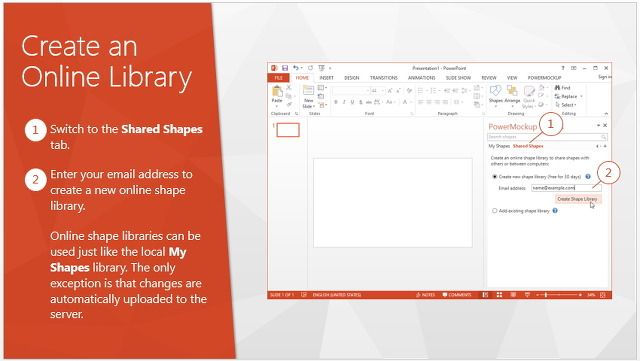Click the Search shapes field
The image size is (640, 361).
pyautogui.click(x=547, y=137)
